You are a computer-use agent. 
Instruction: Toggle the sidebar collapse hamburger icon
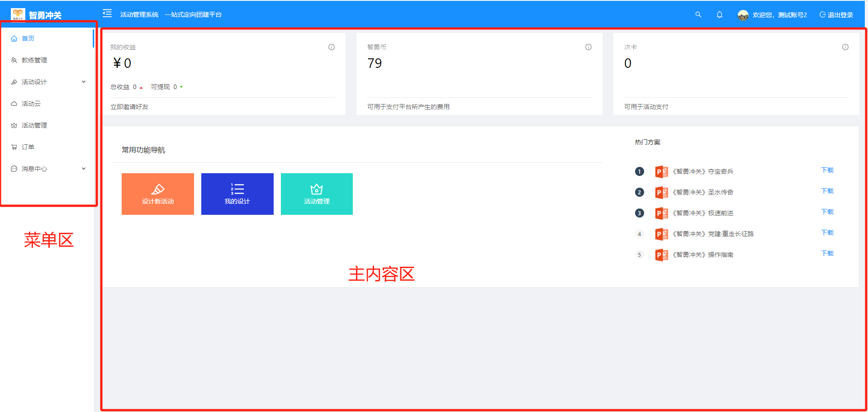(x=107, y=13)
